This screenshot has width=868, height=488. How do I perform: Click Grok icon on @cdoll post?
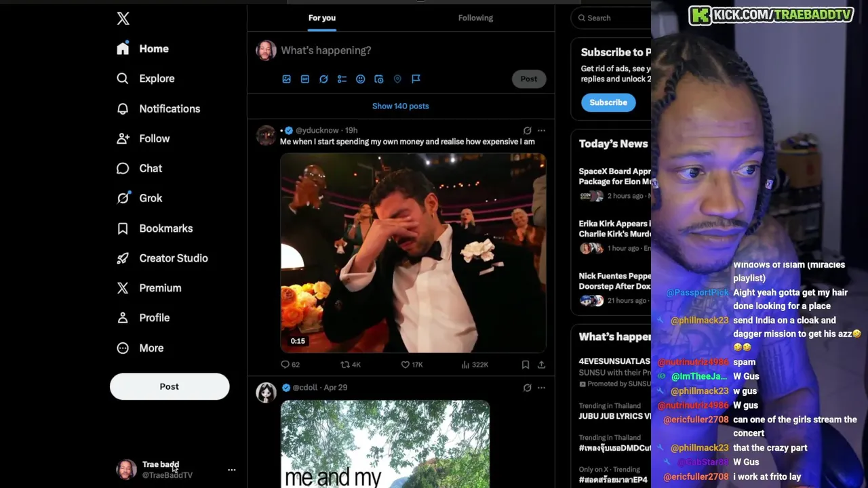click(527, 388)
